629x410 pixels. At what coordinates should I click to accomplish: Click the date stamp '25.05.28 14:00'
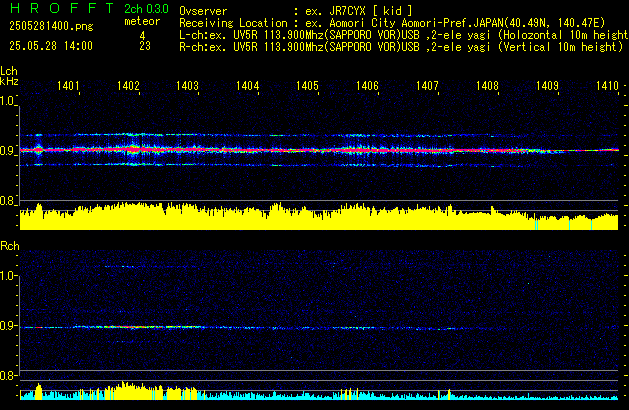(51, 46)
